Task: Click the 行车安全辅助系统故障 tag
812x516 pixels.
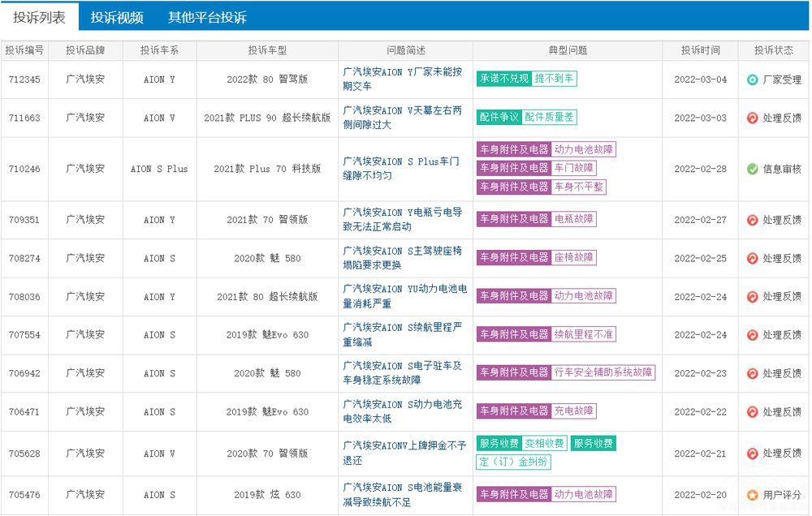Action: pyautogui.click(x=603, y=372)
